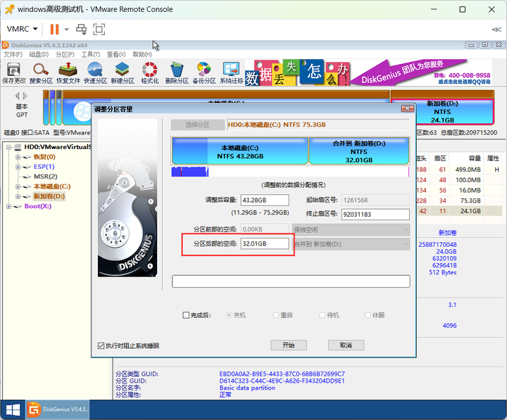Click the New Partition (新建分区) icon
This screenshot has width=507, height=420.
tap(123, 73)
